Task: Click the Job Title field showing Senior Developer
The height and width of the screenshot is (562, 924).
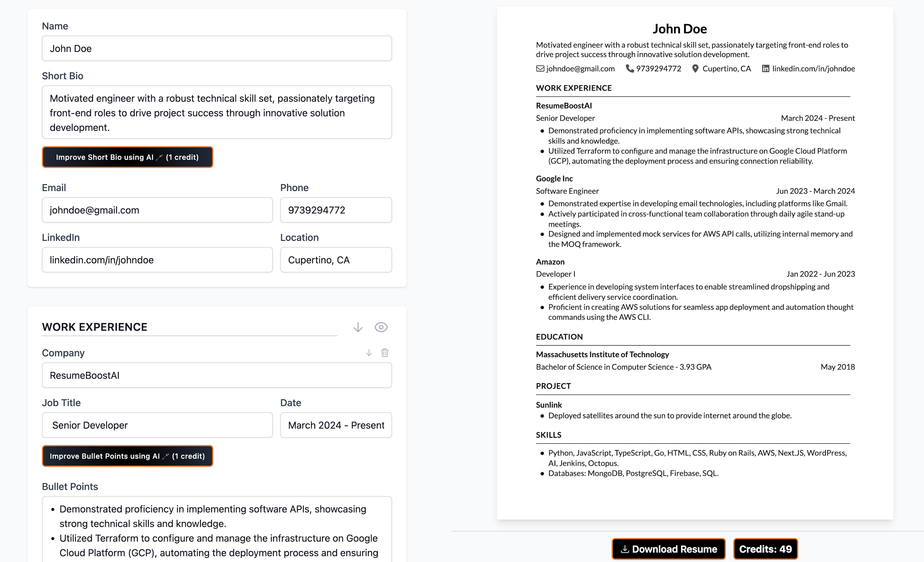Action: 157,425
